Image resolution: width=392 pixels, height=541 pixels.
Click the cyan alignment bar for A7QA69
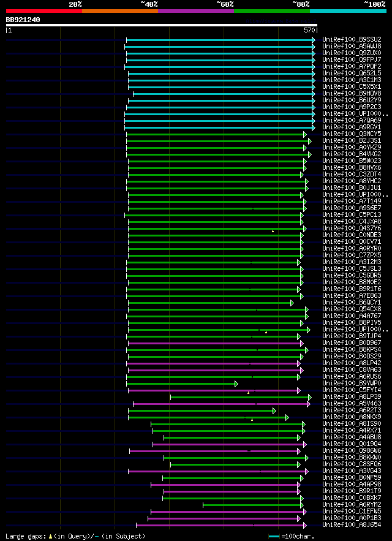(219, 121)
